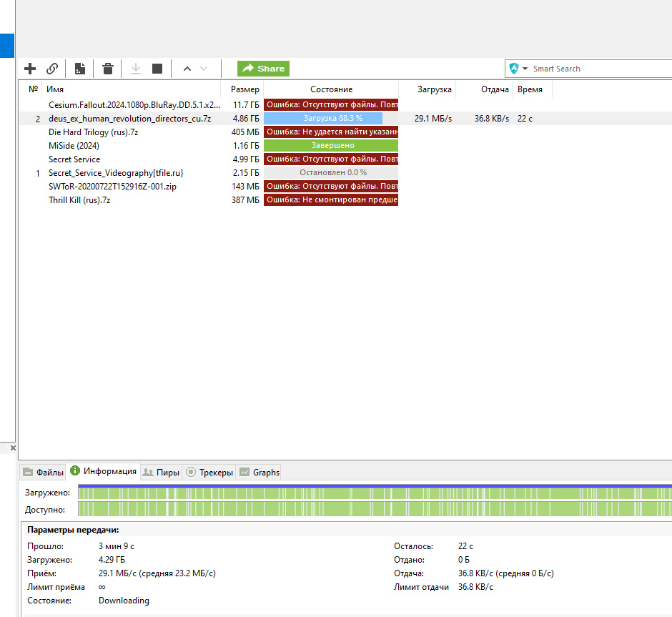
Task: Switch to the Файлы tab
Action: (44, 472)
